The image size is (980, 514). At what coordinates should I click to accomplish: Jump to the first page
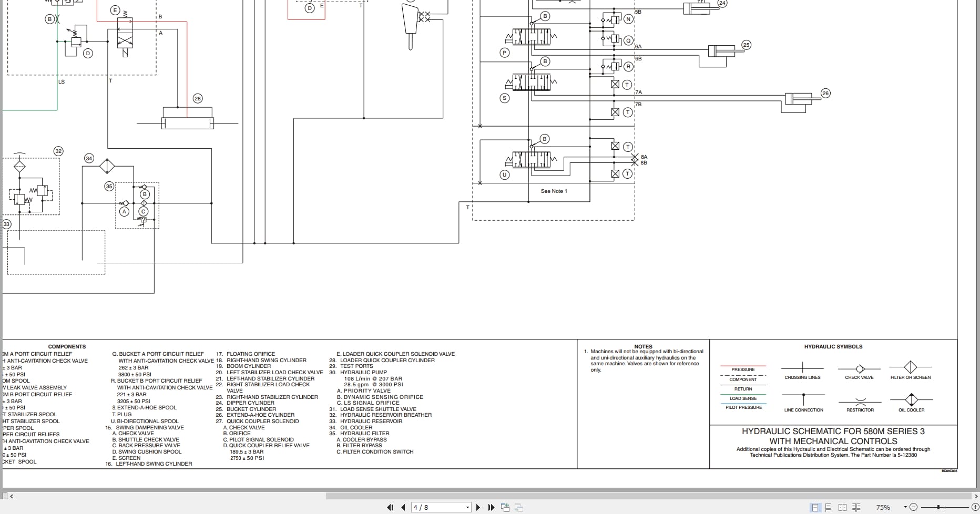(390, 507)
